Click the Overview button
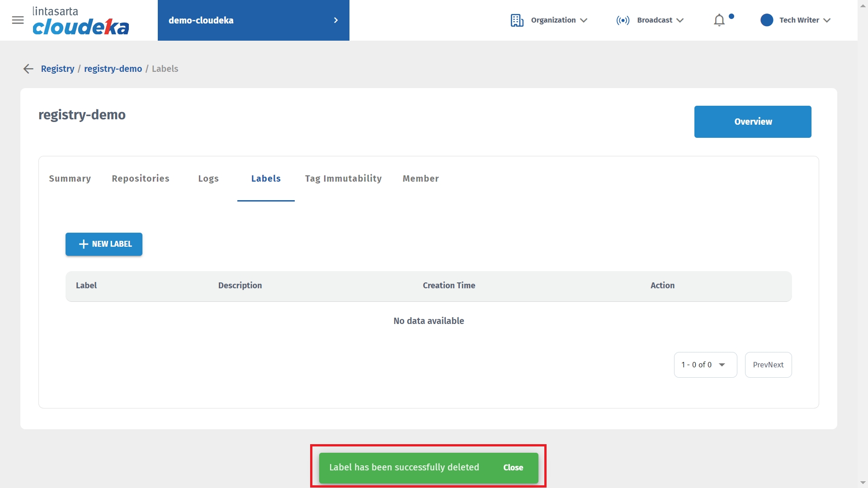 [x=753, y=122]
